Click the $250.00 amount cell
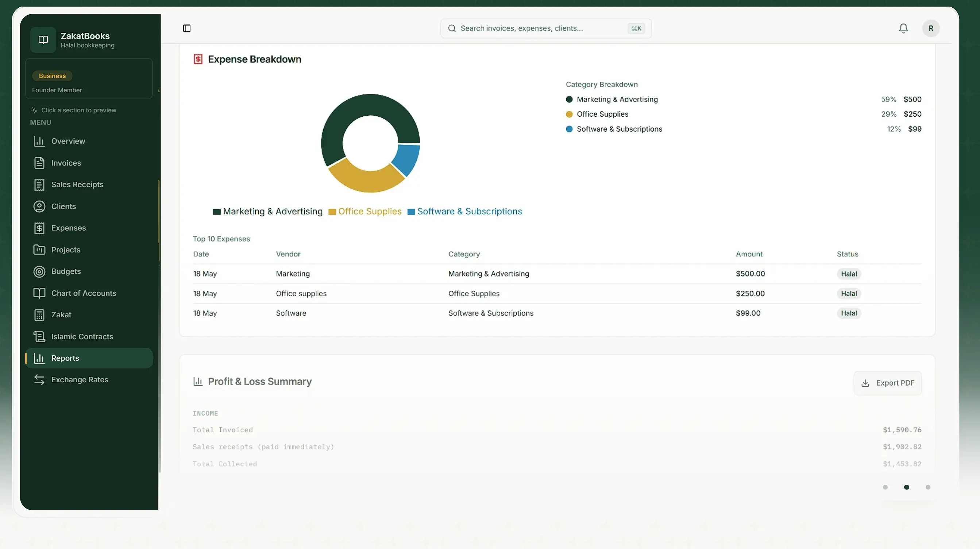 (x=750, y=293)
